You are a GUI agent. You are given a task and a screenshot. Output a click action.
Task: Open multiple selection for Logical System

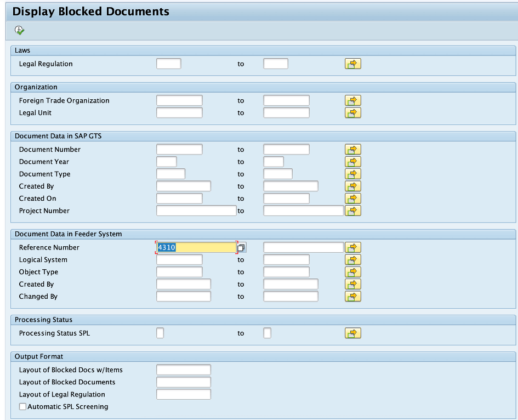[353, 259]
